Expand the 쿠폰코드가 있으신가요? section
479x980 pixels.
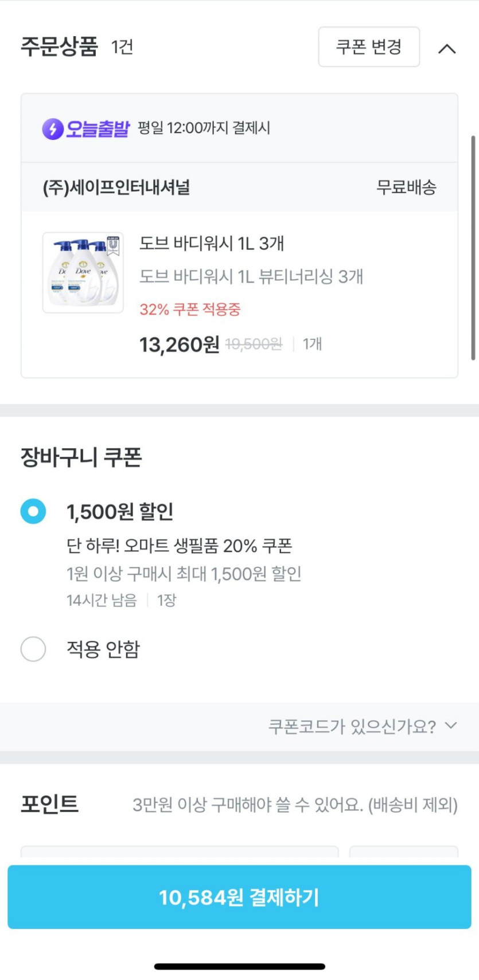pyautogui.click(x=352, y=727)
